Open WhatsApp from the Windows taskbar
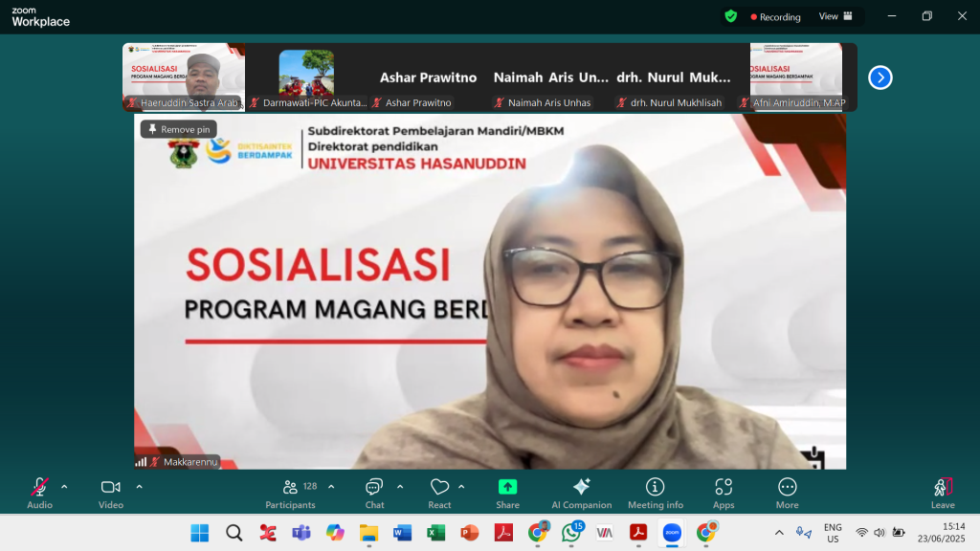This screenshot has width=980, height=551. pos(572,533)
